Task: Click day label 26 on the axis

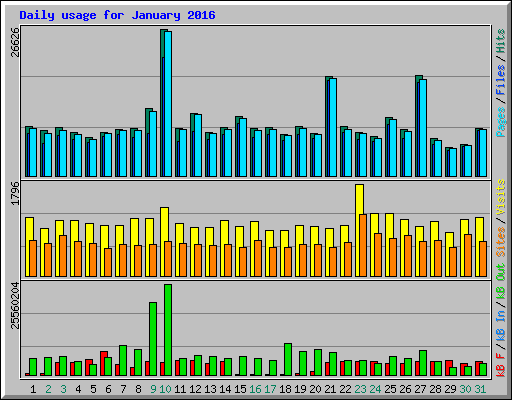Action: click(405, 389)
